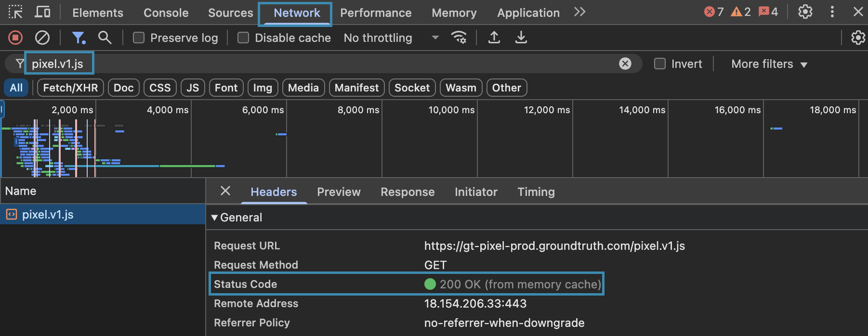The height and width of the screenshot is (336, 868).
Task: Open the Timing tab for request
Action: [x=536, y=192]
